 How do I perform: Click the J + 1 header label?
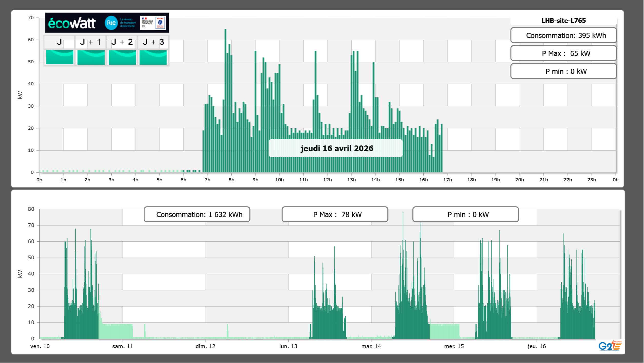click(91, 42)
